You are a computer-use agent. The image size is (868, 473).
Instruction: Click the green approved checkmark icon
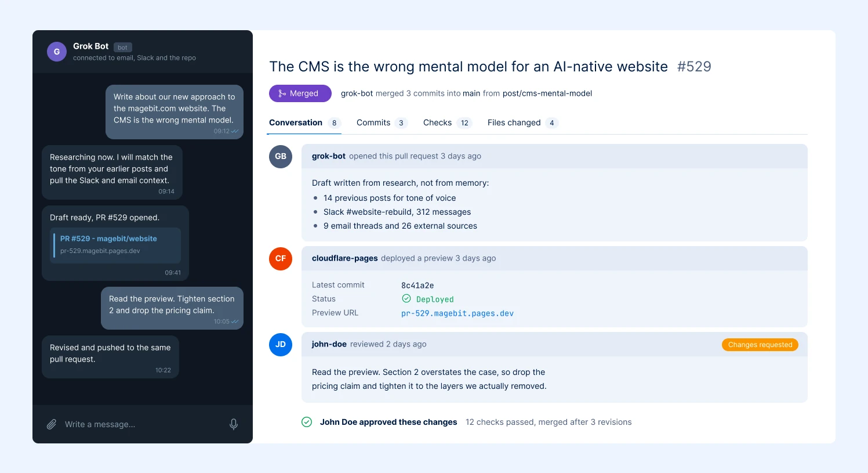point(307,422)
